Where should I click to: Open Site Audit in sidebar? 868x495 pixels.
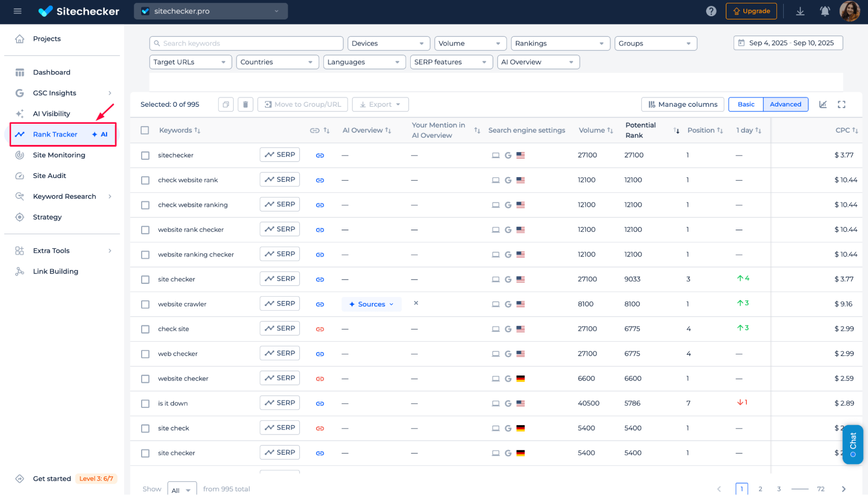tap(50, 176)
